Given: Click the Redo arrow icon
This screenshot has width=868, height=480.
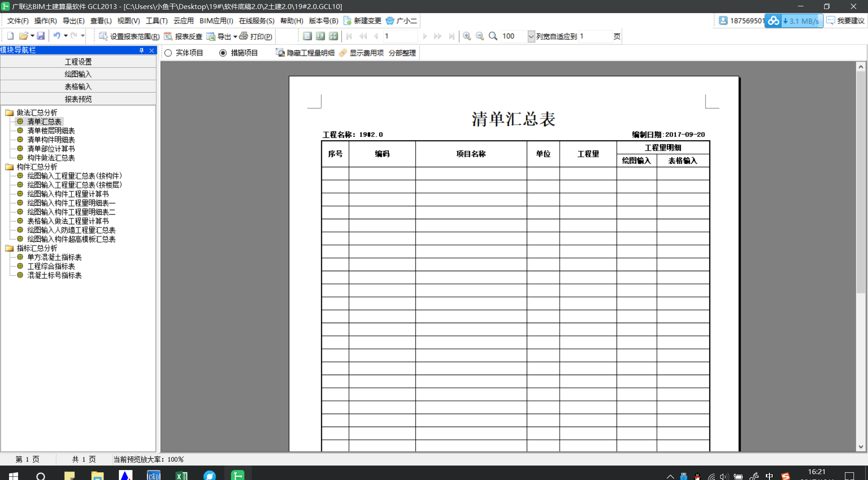Looking at the screenshot, I should [x=74, y=36].
